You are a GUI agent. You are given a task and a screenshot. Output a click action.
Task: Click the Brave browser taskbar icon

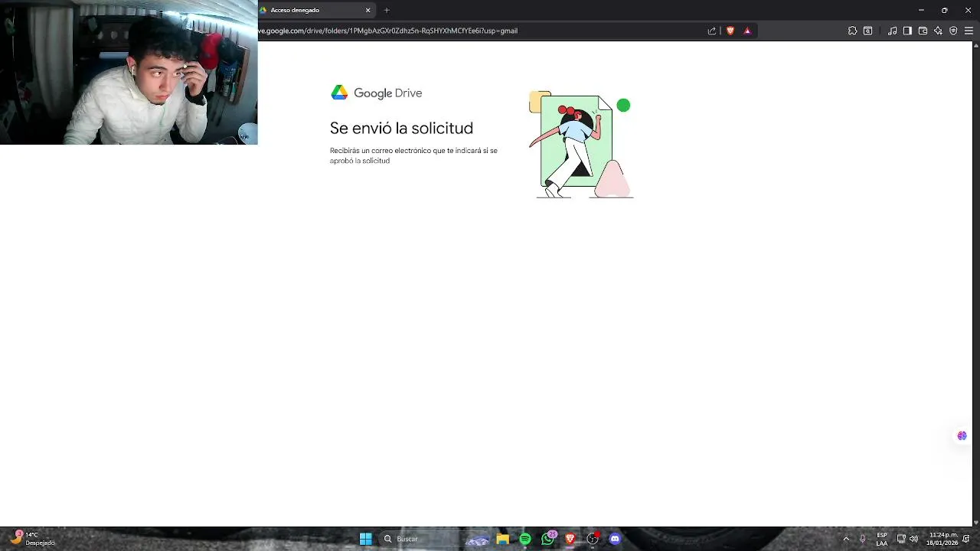pyautogui.click(x=570, y=539)
